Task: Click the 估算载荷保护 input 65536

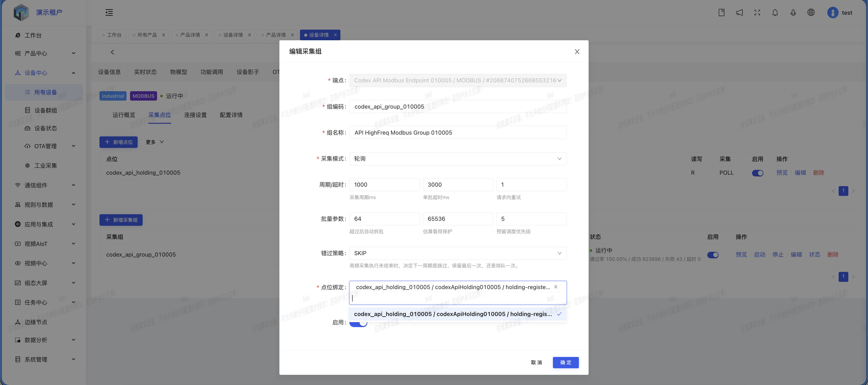Action: (458, 219)
